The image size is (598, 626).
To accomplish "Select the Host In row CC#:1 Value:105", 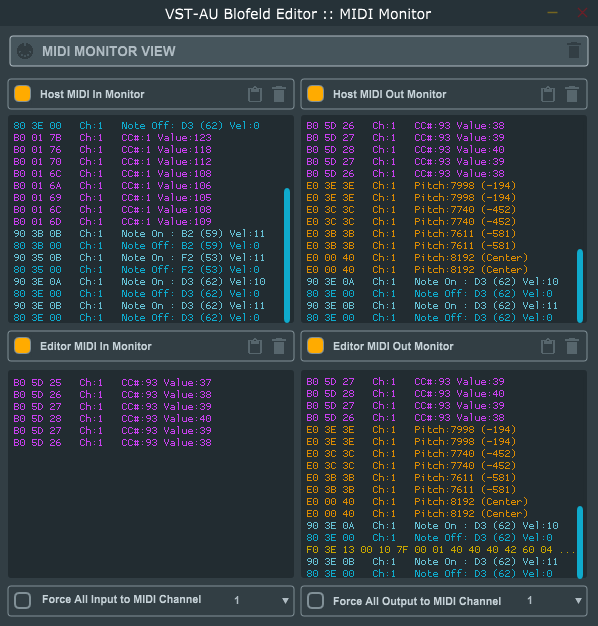I will coord(113,198).
